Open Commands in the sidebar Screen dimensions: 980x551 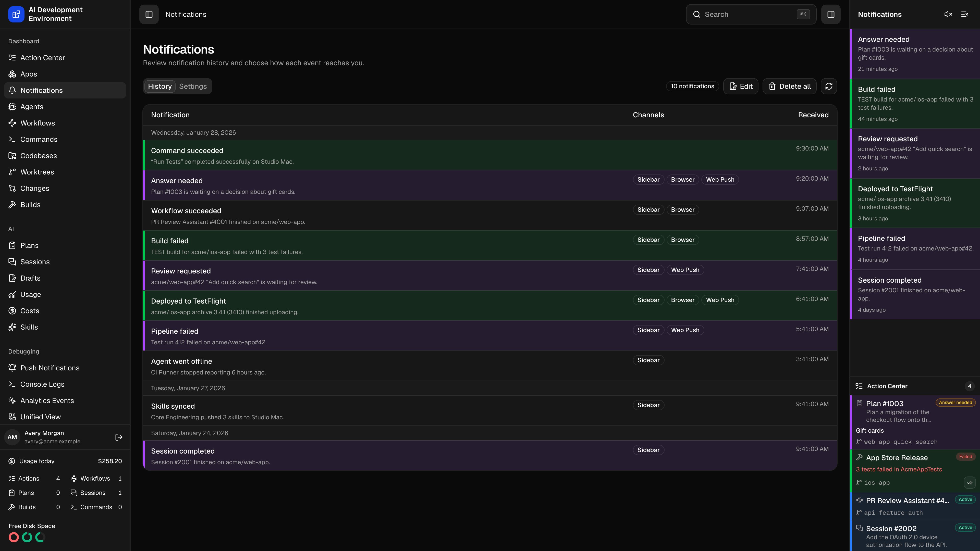point(65,140)
